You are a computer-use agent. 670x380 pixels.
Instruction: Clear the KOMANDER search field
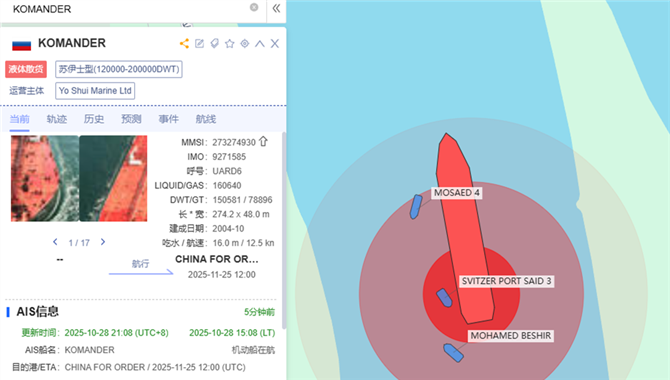[254, 7]
